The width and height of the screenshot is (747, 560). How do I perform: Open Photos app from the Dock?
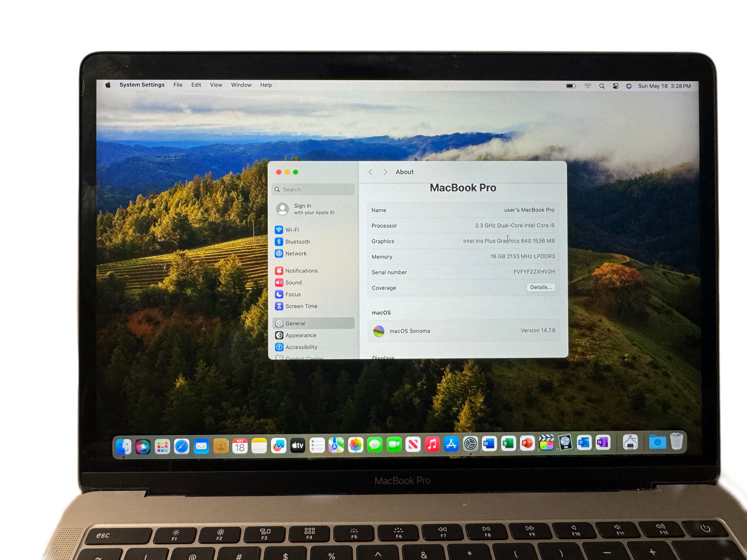coord(356,445)
